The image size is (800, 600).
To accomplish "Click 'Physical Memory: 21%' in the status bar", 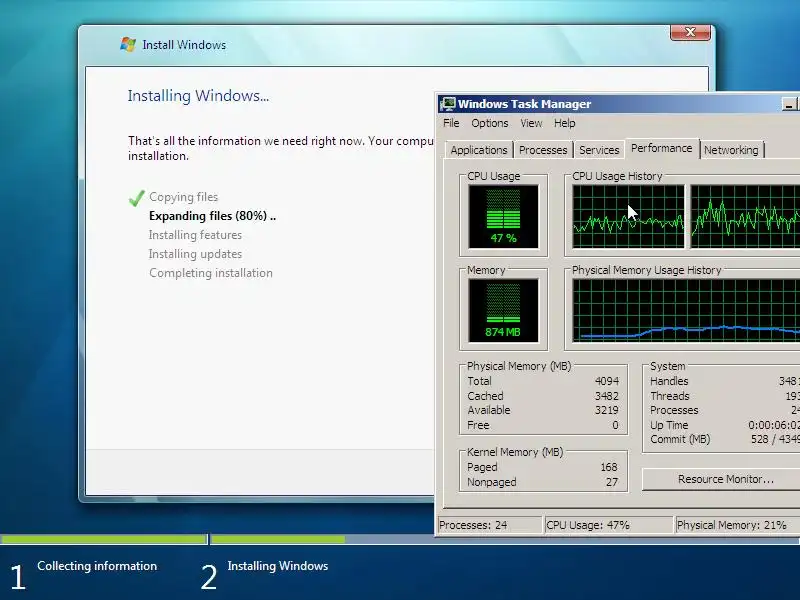I will tap(732, 525).
